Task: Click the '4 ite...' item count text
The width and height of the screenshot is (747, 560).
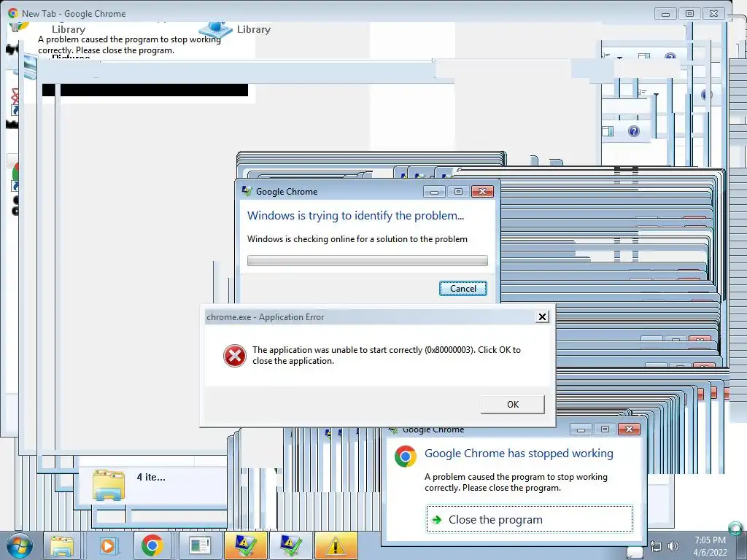Action: [x=151, y=477]
